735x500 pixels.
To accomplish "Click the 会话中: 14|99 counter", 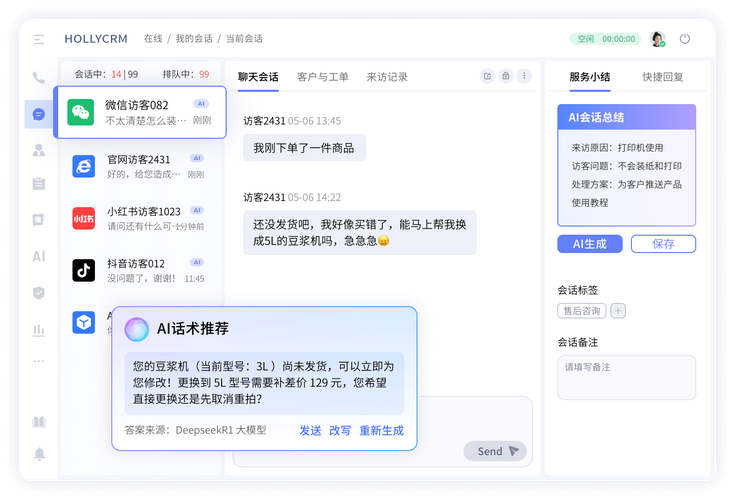I will (x=106, y=74).
